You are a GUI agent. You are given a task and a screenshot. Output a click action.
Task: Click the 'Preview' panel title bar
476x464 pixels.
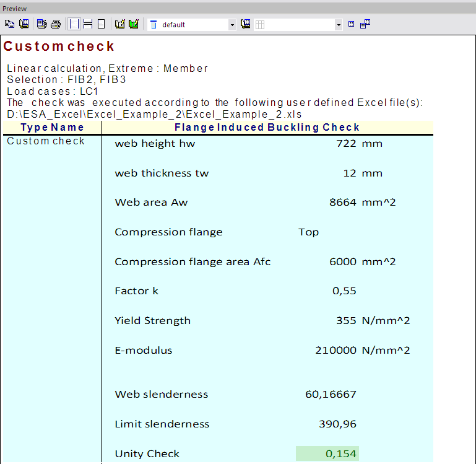point(238,9)
